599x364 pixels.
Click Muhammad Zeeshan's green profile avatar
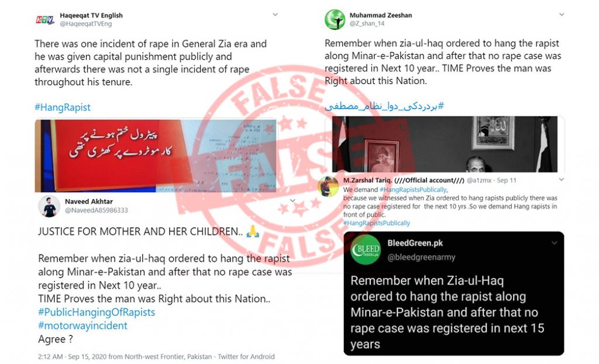click(x=335, y=19)
